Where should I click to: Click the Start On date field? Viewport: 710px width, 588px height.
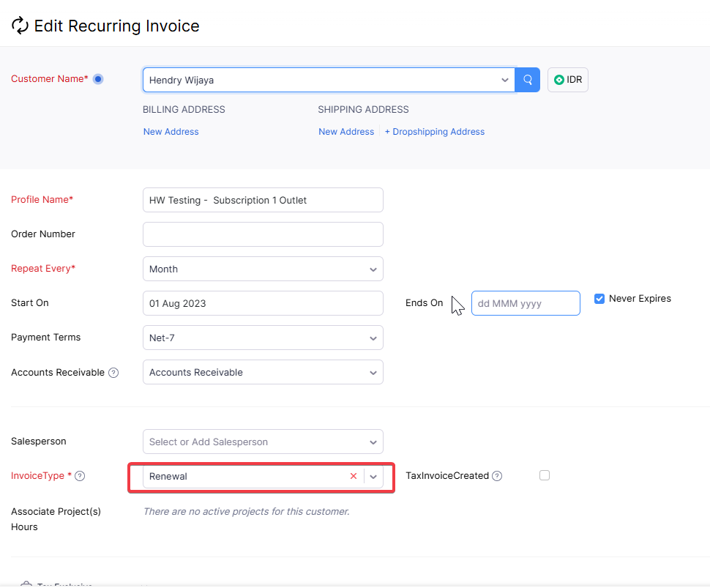coord(263,303)
